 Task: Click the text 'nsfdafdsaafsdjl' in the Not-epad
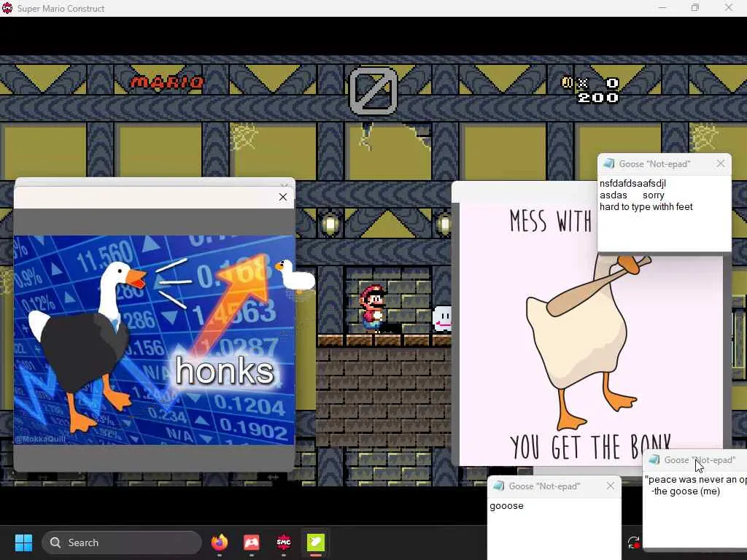coord(632,183)
